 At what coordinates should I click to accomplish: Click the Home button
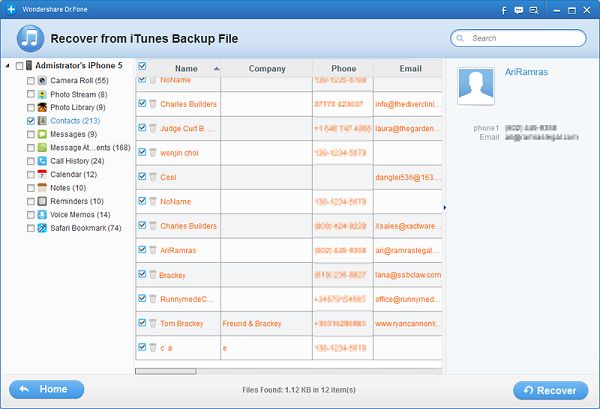coord(46,389)
